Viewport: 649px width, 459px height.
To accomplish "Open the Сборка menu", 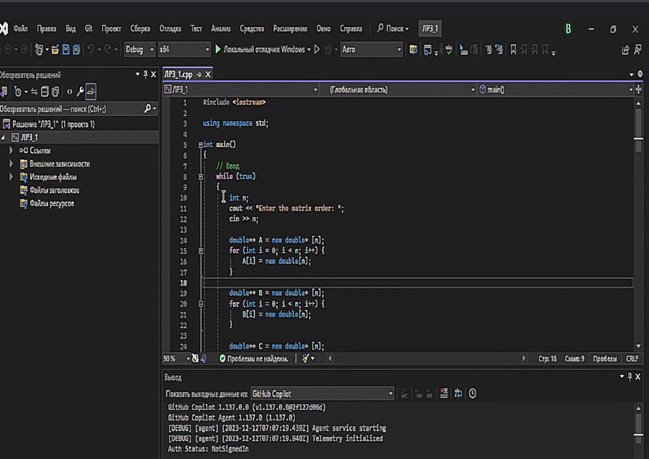I will pyautogui.click(x=138, y=29).
